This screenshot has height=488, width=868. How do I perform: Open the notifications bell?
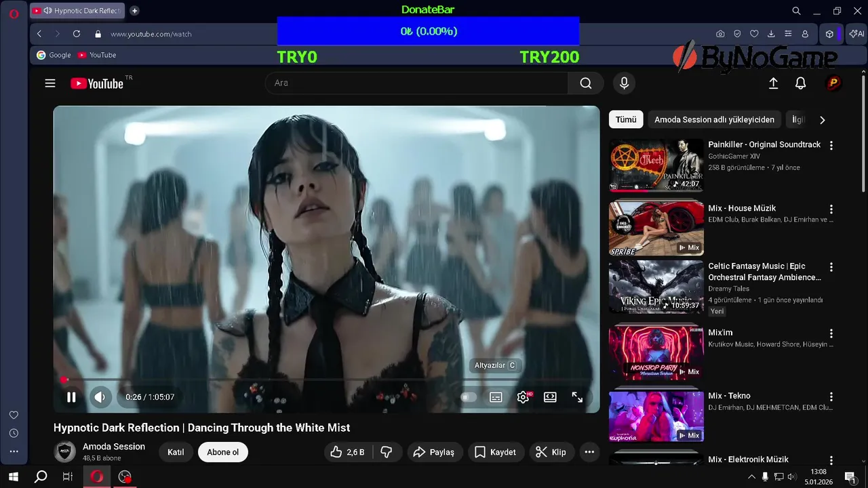[x=801, y=83]
